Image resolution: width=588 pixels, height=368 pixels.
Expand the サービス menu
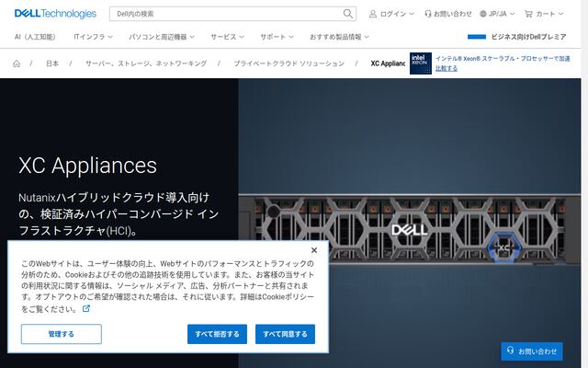(227, 37)
